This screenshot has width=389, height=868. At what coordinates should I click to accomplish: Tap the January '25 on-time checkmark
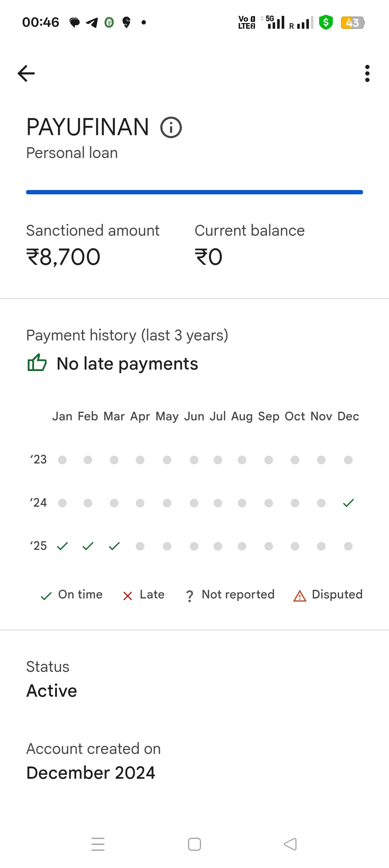coord(62,546)
